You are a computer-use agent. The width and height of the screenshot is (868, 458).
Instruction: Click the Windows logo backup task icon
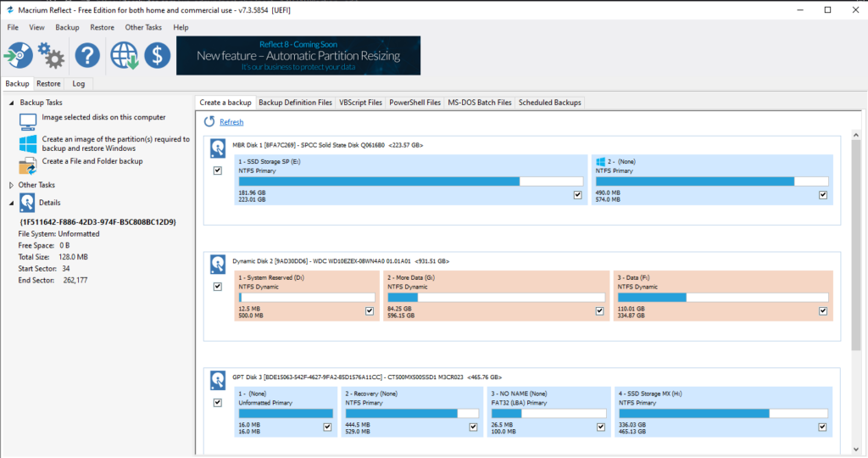28,143
